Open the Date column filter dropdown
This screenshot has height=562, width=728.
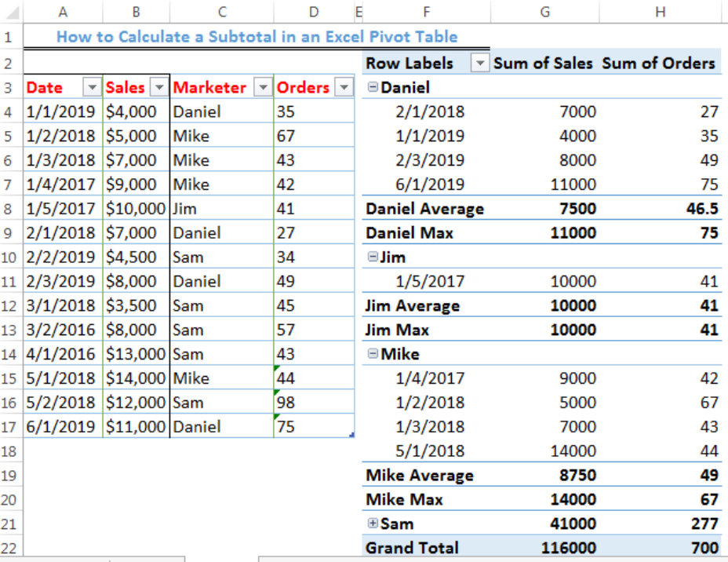91,87
